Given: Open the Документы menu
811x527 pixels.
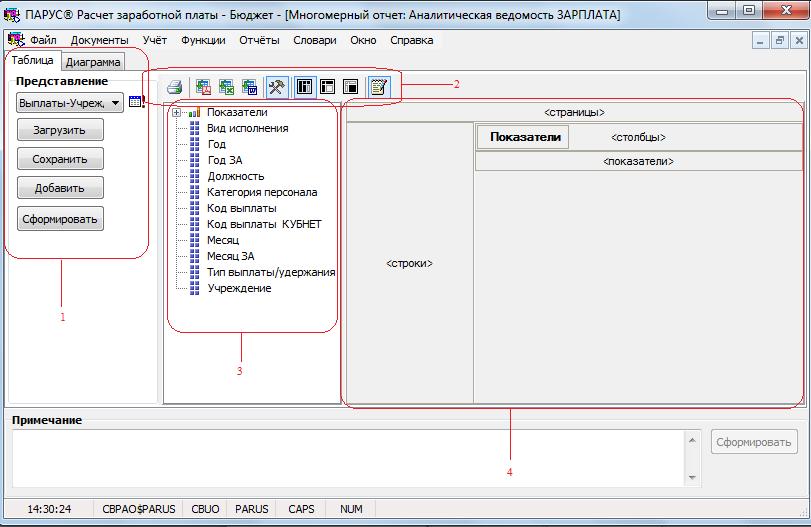Looking at the screenshot, I should [99, 40].
